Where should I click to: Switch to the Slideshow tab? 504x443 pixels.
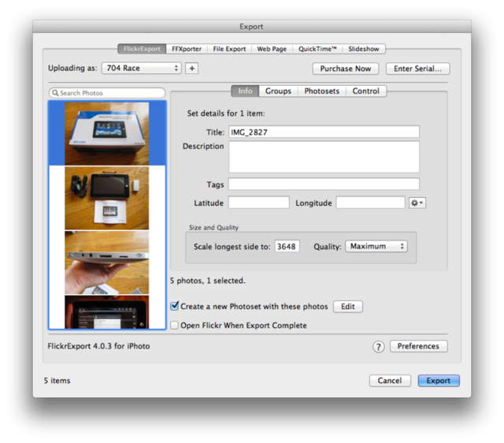click(x=364, y=49)
